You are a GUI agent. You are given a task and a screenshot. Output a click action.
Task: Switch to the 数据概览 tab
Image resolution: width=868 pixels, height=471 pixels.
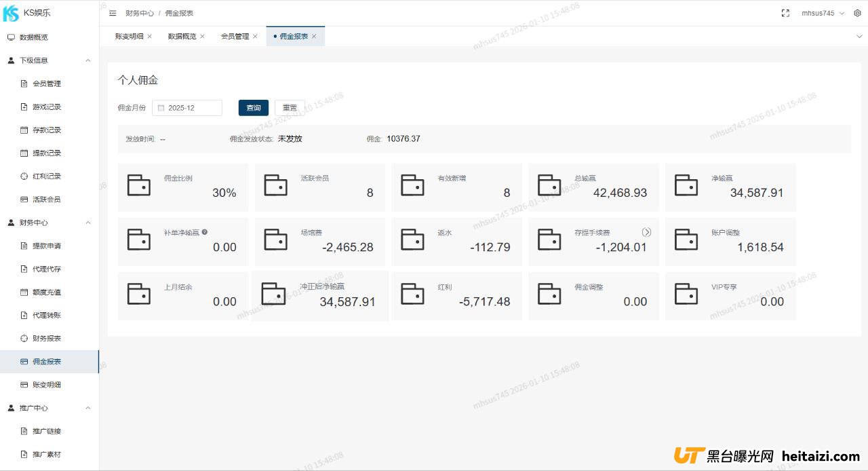click(x=182, y=36)
